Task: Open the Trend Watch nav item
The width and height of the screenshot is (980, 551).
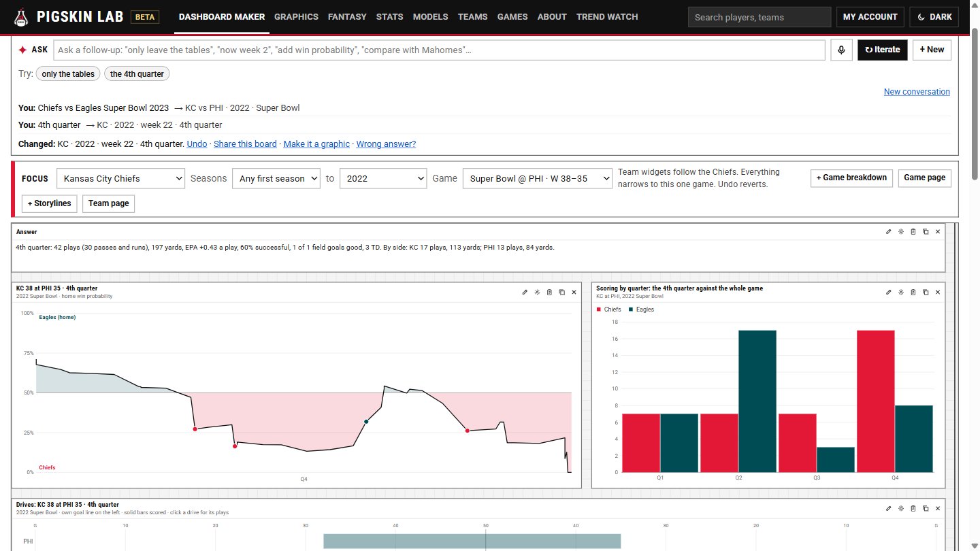Action: pos(607,17)
